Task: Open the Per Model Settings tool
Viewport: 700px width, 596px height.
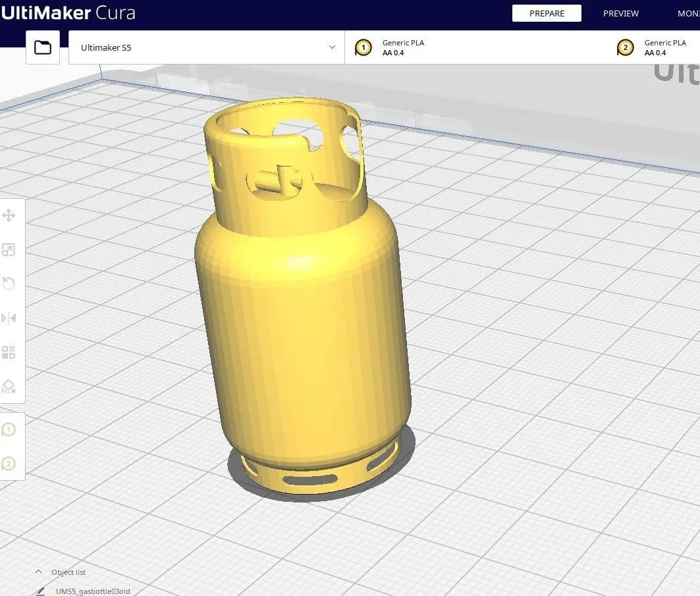Action: pos(9,352)
